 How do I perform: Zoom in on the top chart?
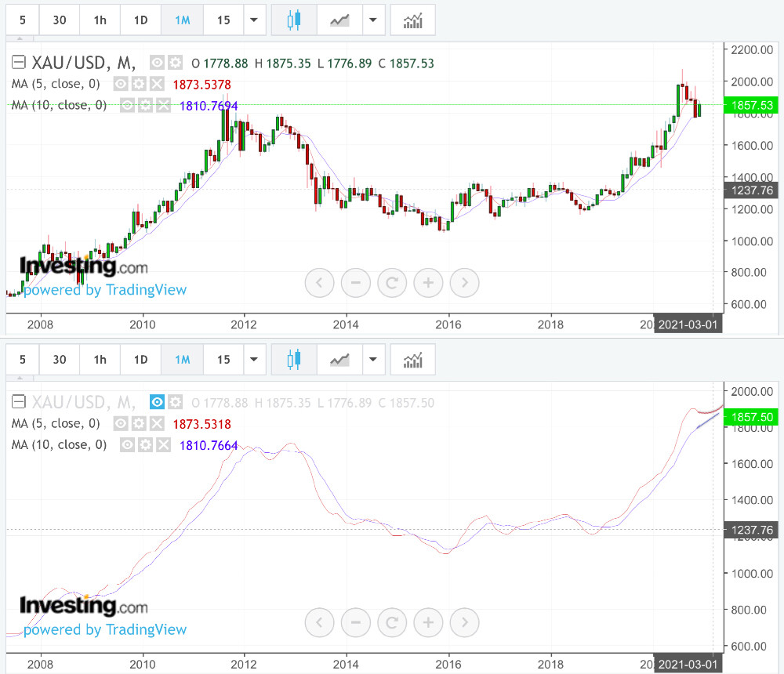428,282
